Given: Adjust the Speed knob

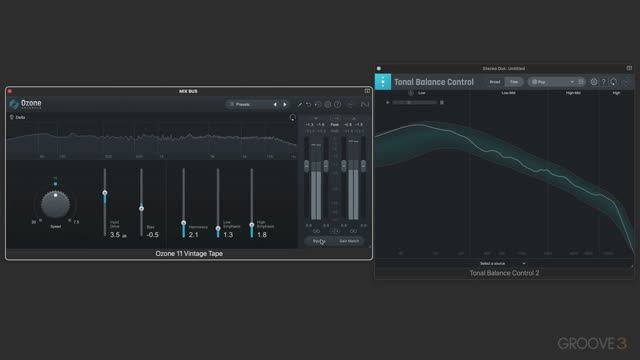Looking at the screenshot, I should coord(56,204).
